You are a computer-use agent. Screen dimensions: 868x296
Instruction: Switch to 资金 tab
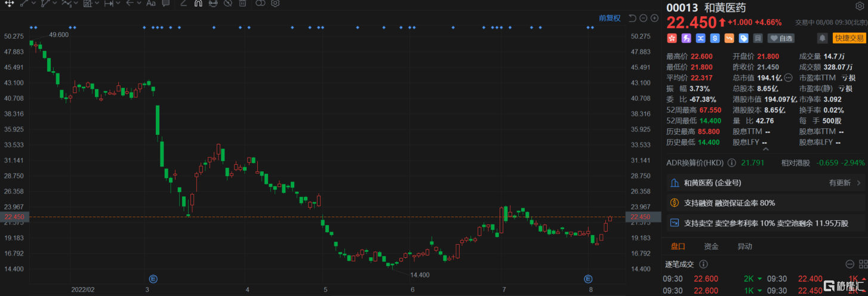coord(711,246)
